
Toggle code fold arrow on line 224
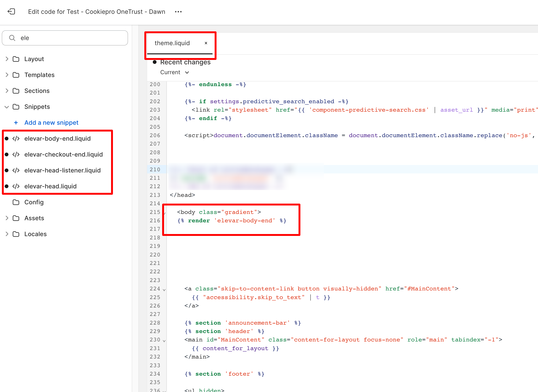pos(164,289)
